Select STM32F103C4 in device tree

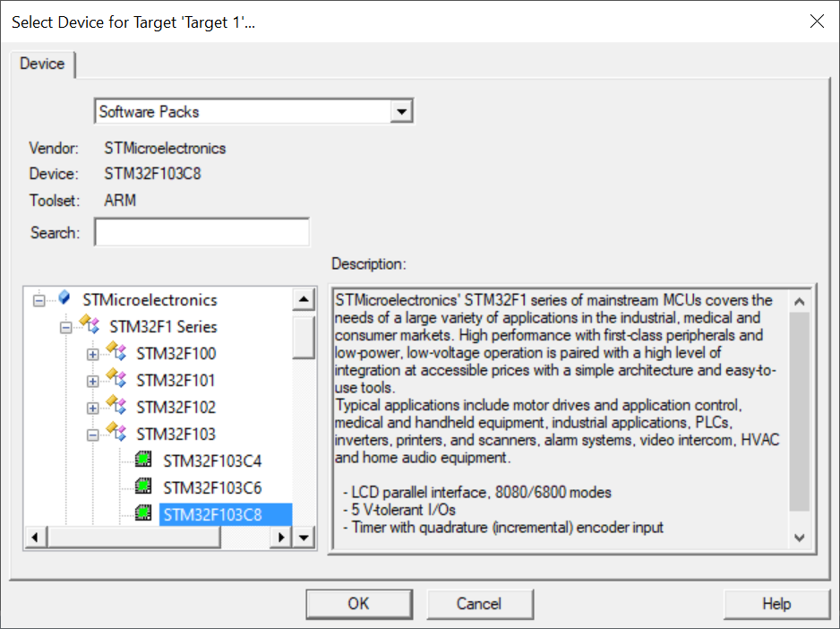(x=212, y=461)
